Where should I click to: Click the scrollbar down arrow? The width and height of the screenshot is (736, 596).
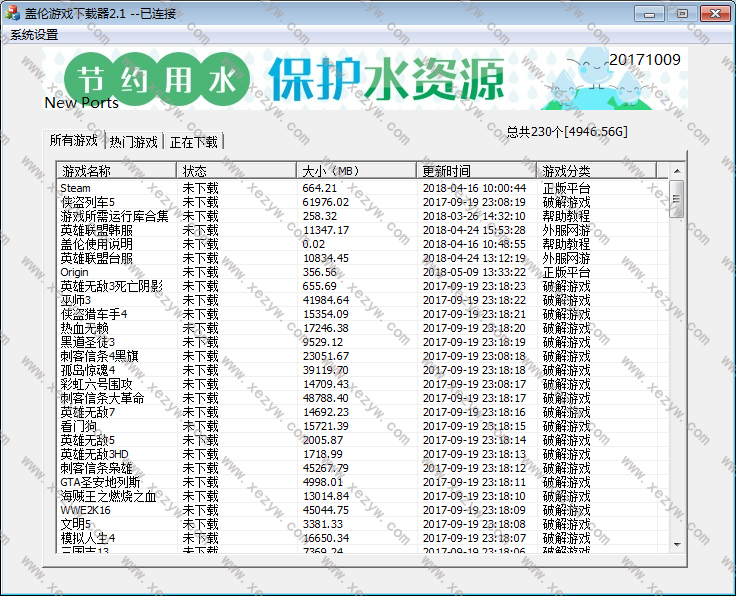(677, 543)
